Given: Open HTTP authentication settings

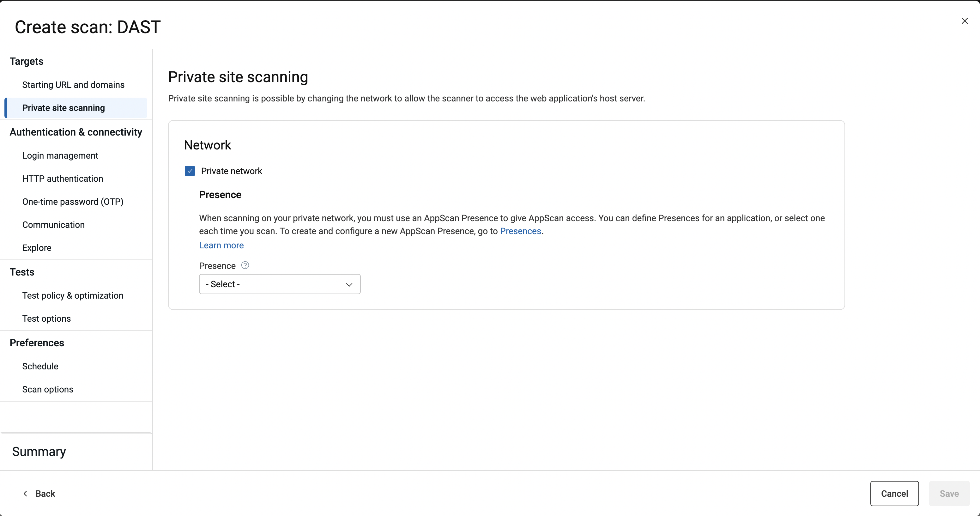Looking at the screenshot, I should pyautogui.click(x=63, y=179).
